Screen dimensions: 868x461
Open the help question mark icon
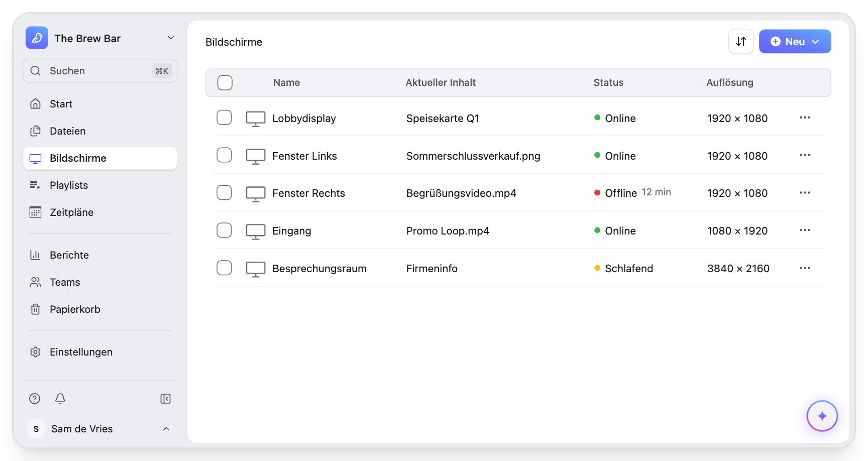[35, 399]
